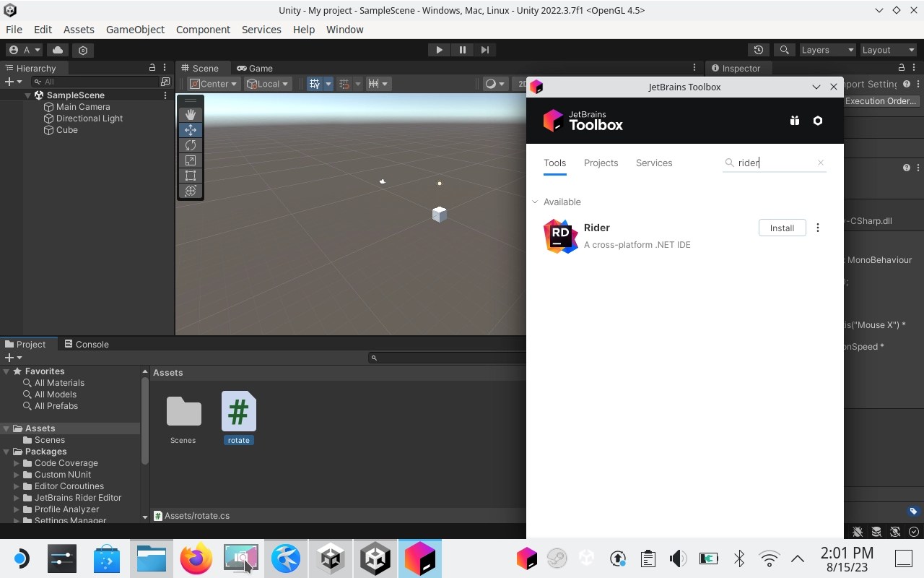
Task: Open the rotate.cs script asset
Action: click(x=238, y=412)
